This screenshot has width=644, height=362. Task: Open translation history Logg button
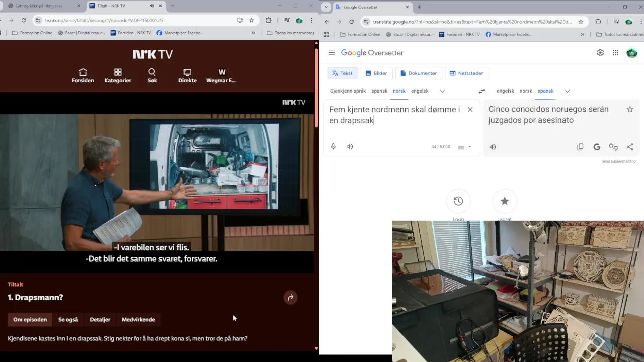click(x=458, y=201)
